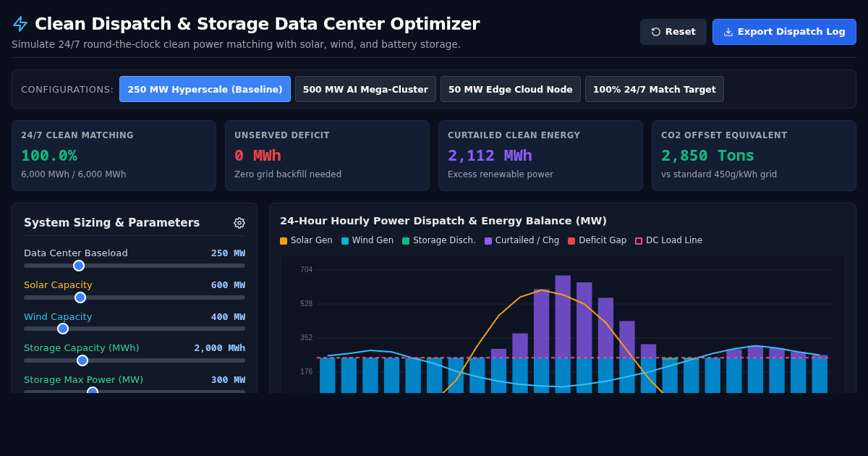Adjust the Storage Capacity (MWh) slider
868x456 pixels.
[x=135, y=360]
